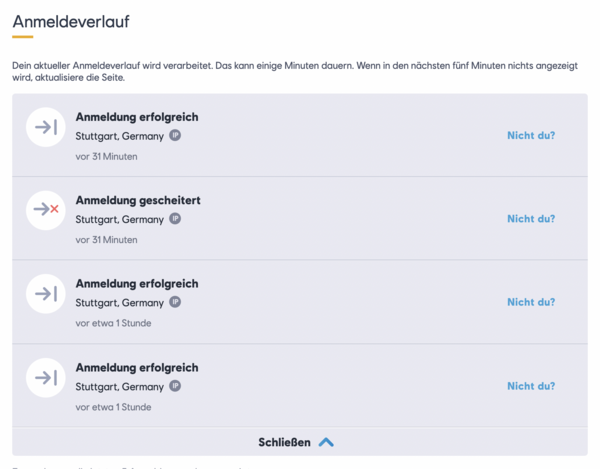600x469 pixels.
Task: Click the bottom entry's 'vor etwa 1 Stunde' timestamp
Action: (113, 407)
